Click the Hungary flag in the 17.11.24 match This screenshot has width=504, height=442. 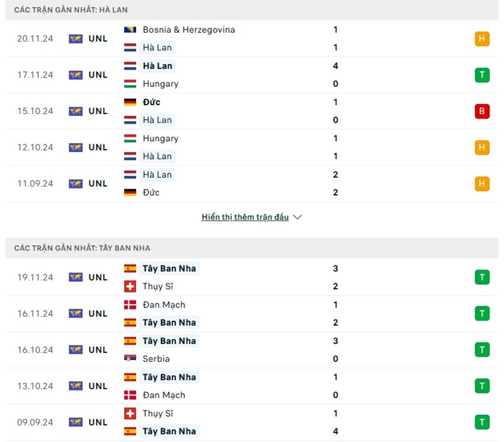(130, 84)
